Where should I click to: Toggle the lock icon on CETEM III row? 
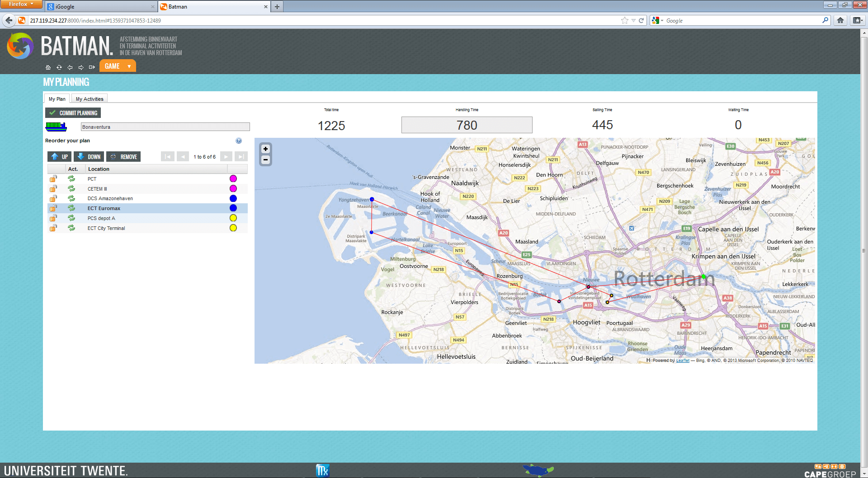[53, 188]
